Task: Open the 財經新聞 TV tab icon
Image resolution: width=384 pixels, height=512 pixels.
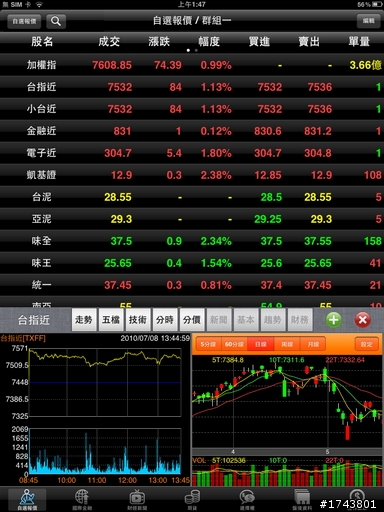Action: pyautogui.click(x=137, y=499)
